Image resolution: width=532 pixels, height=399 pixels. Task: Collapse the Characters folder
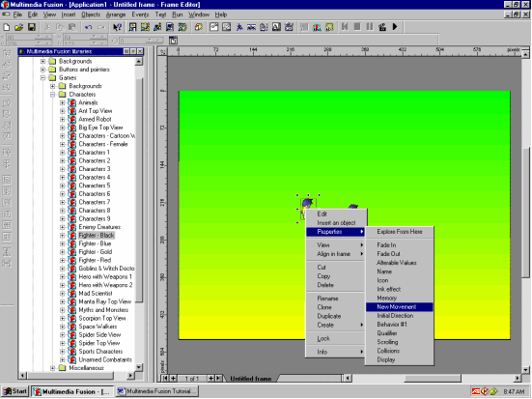(52, 95)
